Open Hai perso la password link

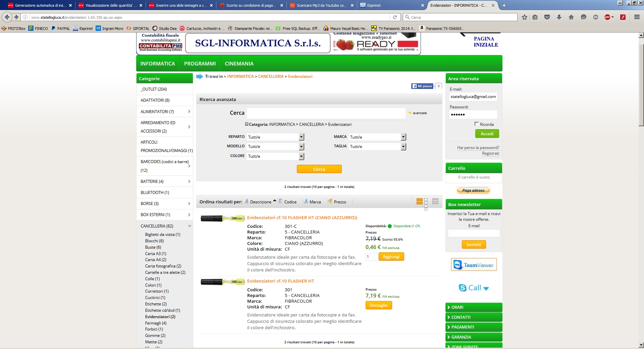click(478, 148)
